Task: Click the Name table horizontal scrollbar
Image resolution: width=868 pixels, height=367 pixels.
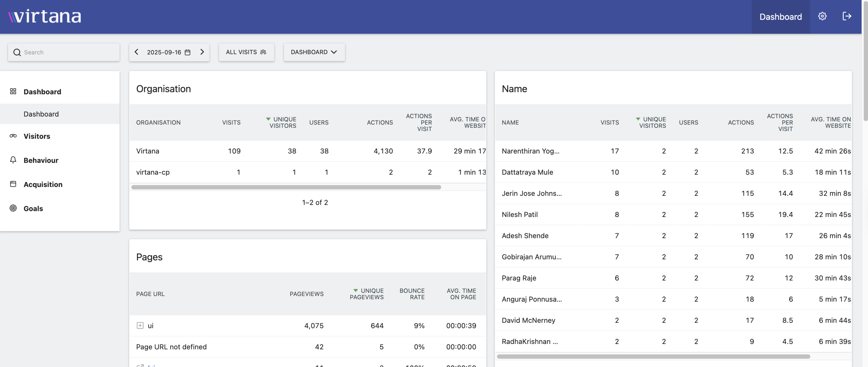Action: pyautogui.click(x=653, y=356)
